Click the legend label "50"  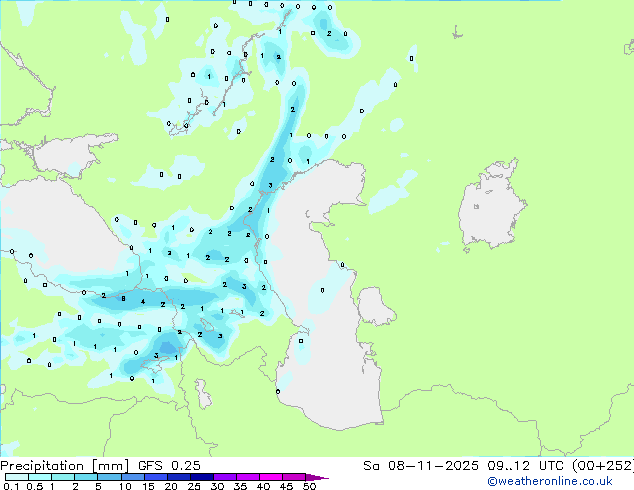309,486
